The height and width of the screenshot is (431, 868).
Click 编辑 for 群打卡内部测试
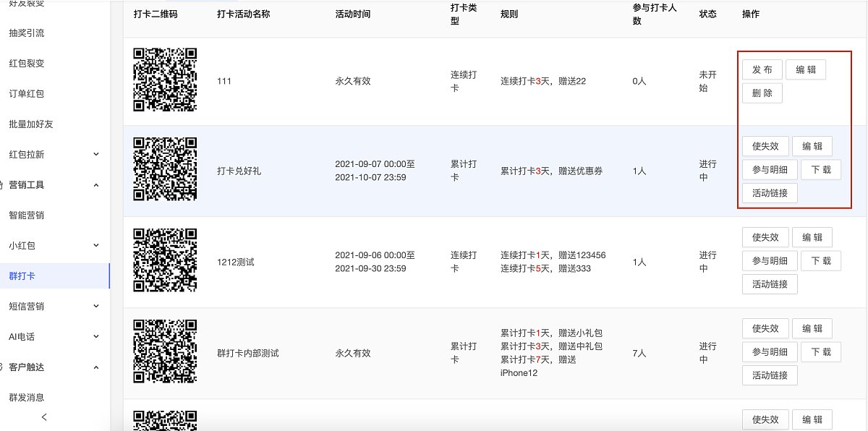(x=812, y=328)
